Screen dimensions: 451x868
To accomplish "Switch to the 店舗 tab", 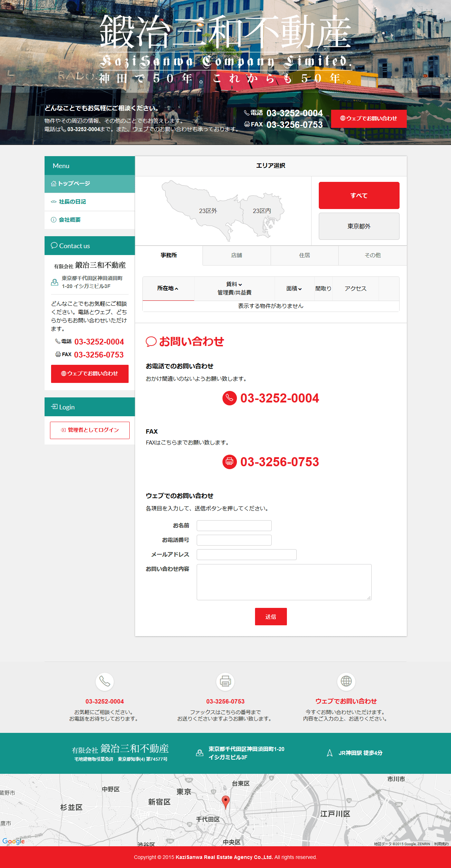I will [x=237, y=255].
